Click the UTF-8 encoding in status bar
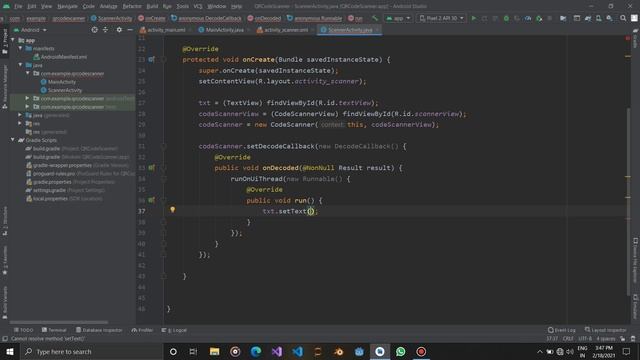Image resolution: width=640 pixels, height=360 pixels. (x=584, y=339)
